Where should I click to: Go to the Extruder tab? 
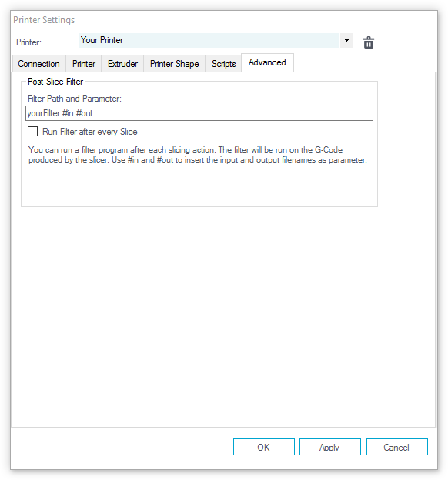click(x=122, y=64)
